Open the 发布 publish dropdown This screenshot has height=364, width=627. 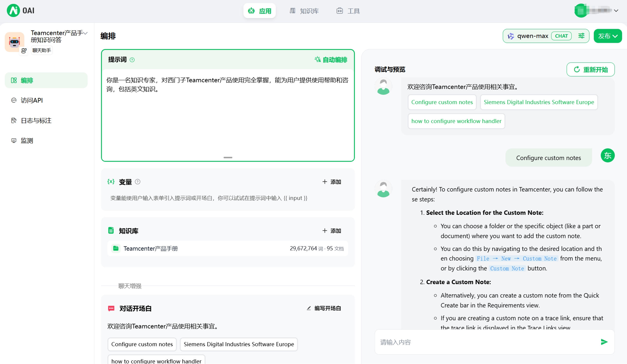(x=608, y=36)
